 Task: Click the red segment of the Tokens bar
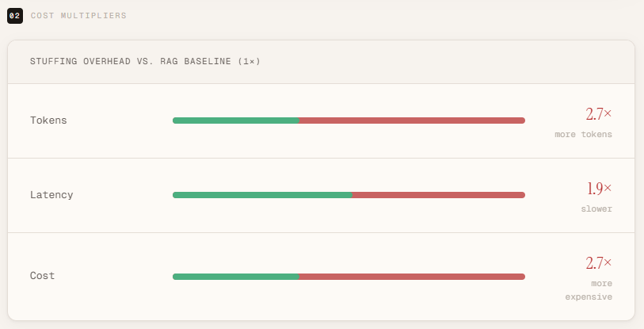[412, 121]
